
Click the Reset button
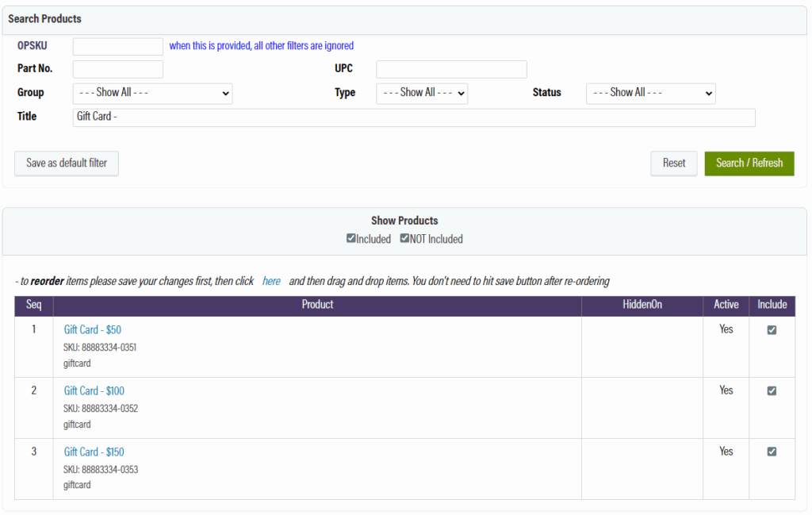pos(673,163)
